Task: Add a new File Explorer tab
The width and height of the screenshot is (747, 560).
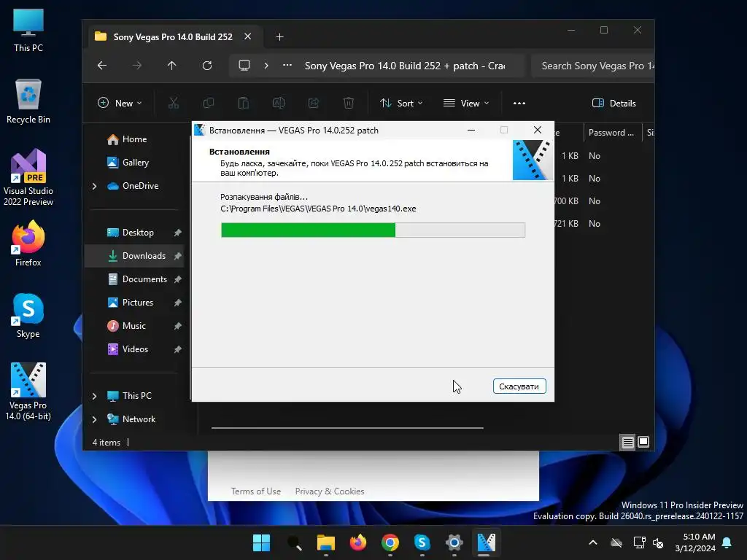Action: (x=279, y=36)
